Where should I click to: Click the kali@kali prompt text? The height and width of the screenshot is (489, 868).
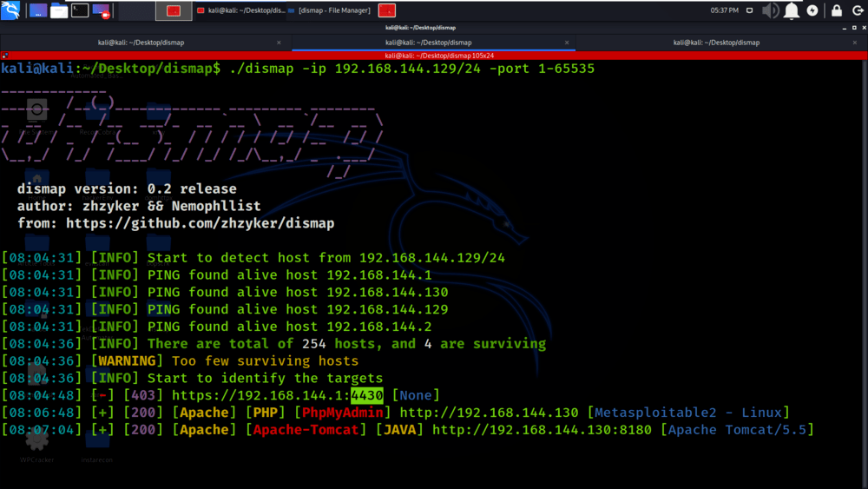pos(37,69)
